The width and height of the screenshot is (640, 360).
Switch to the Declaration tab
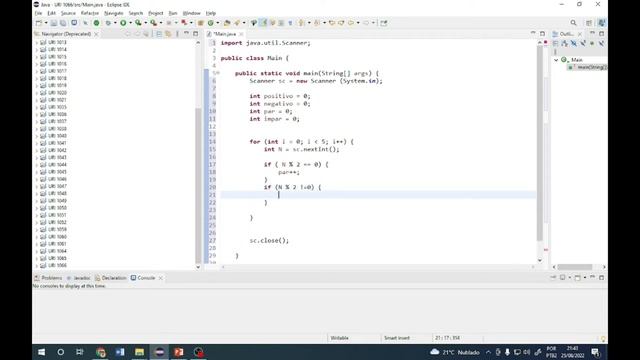(x=111, y=278)
